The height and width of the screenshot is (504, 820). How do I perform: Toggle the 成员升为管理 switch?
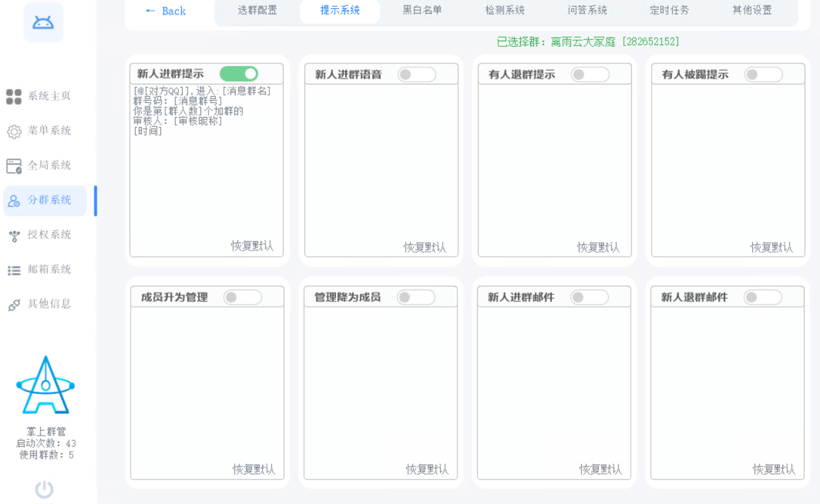tap(242, 297)
